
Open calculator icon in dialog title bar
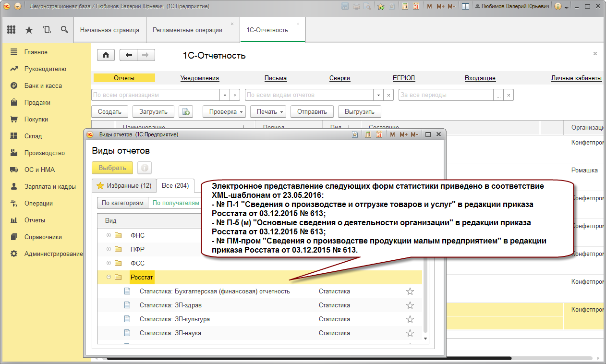[368, 134]
